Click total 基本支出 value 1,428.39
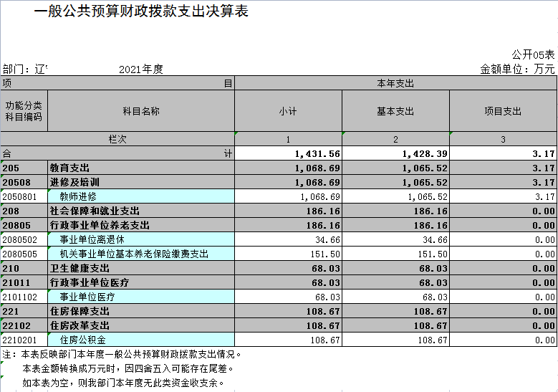This screenshot has width=558, height=392. 395,153
